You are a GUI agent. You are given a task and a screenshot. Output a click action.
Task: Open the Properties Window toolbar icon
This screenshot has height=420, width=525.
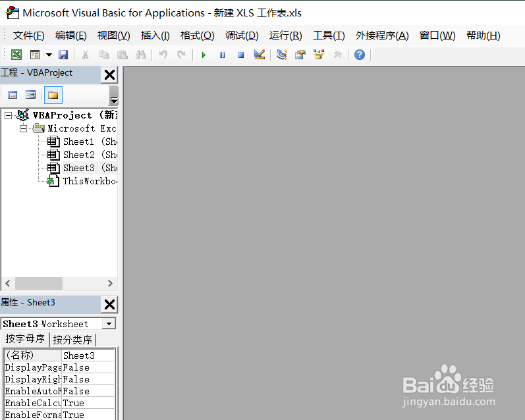coord(300,55)
